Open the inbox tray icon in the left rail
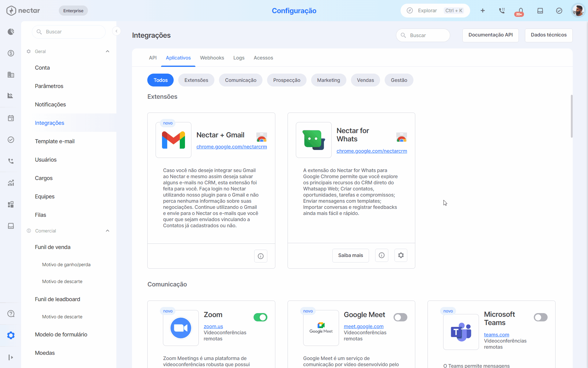This screenshot has width=588, height=368. [11, 226]
